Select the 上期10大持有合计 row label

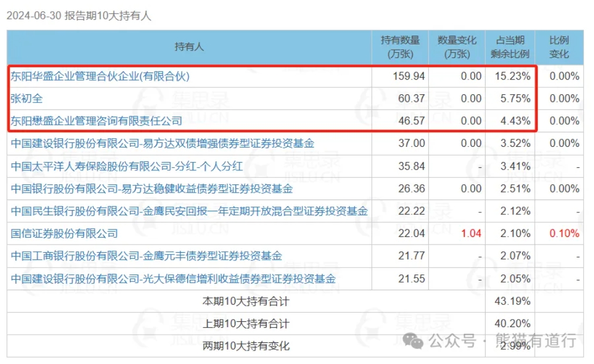246,324
